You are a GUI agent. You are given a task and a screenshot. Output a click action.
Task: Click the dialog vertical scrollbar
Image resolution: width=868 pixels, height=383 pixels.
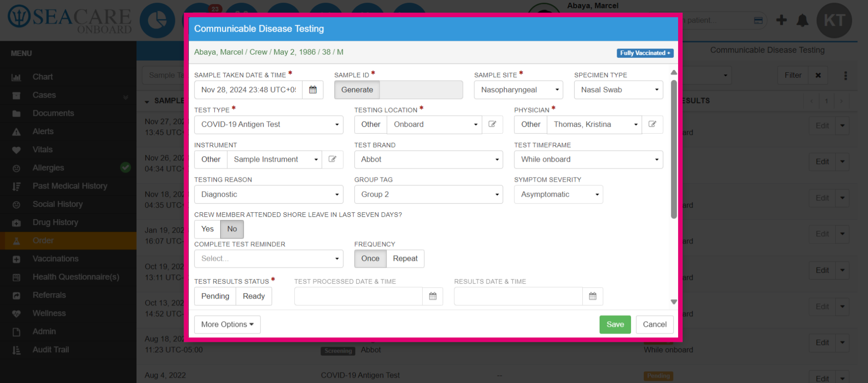[x=674, y=149]
